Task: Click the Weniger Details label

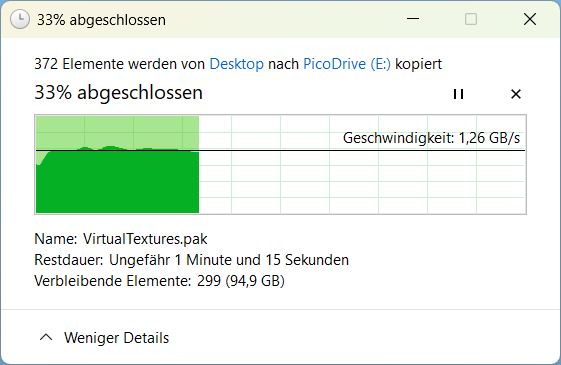Action: pos(116,338)
